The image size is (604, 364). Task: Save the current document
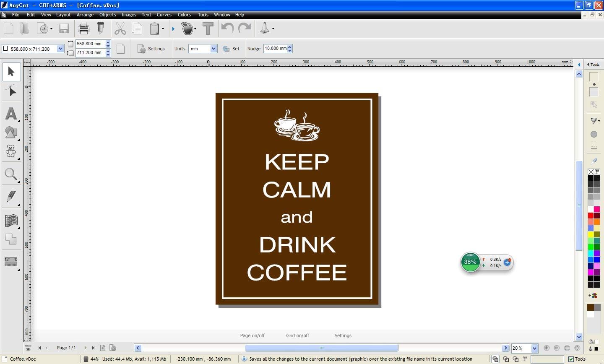click(64, 29)
